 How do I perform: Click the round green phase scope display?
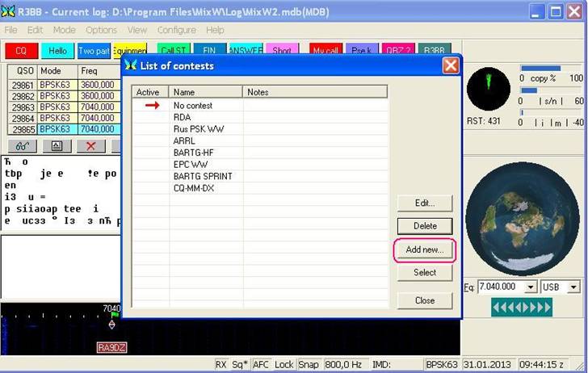pos(488,89)
